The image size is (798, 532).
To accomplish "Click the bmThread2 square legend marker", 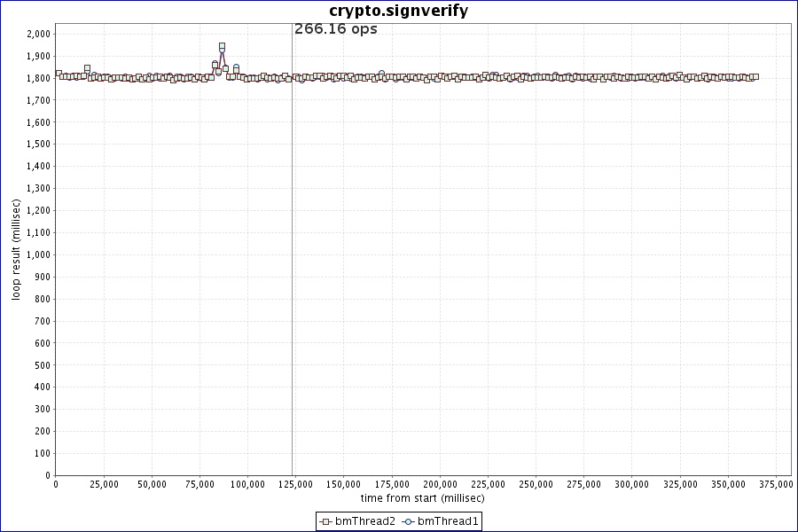I will click(326, 521).
